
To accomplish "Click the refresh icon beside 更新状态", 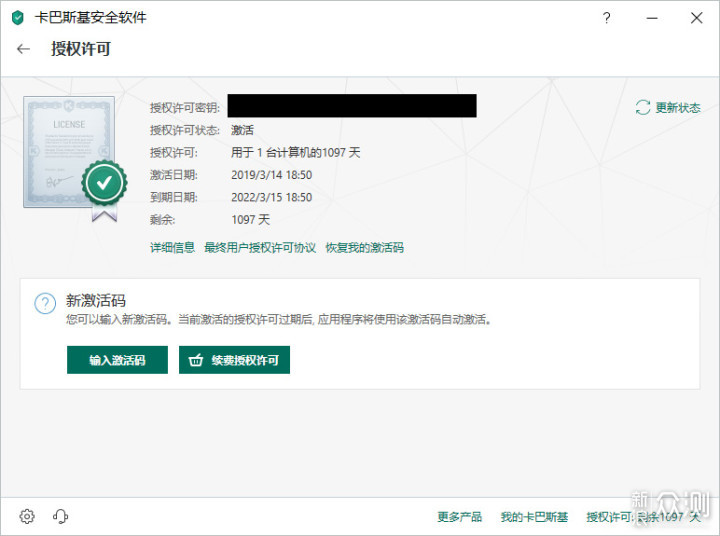I will coord(643,107).
